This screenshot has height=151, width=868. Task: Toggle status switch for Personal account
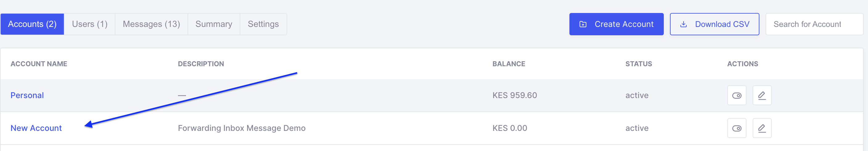tap(737, 96)
